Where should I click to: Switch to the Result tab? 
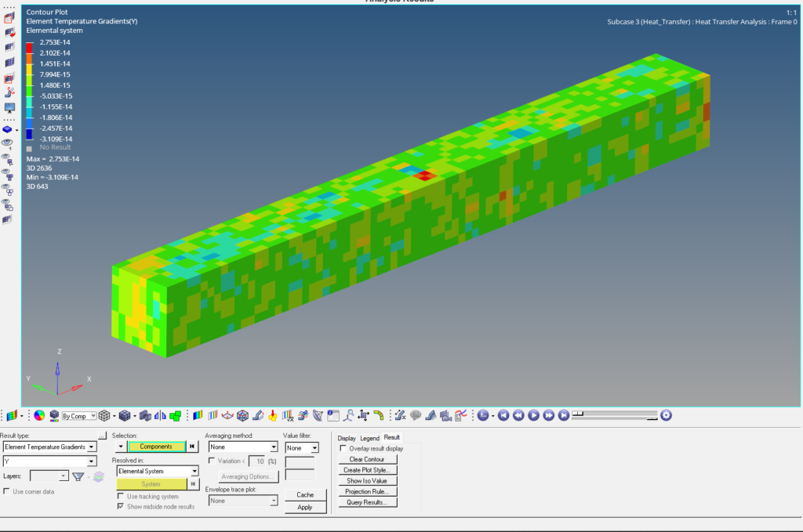392,437
